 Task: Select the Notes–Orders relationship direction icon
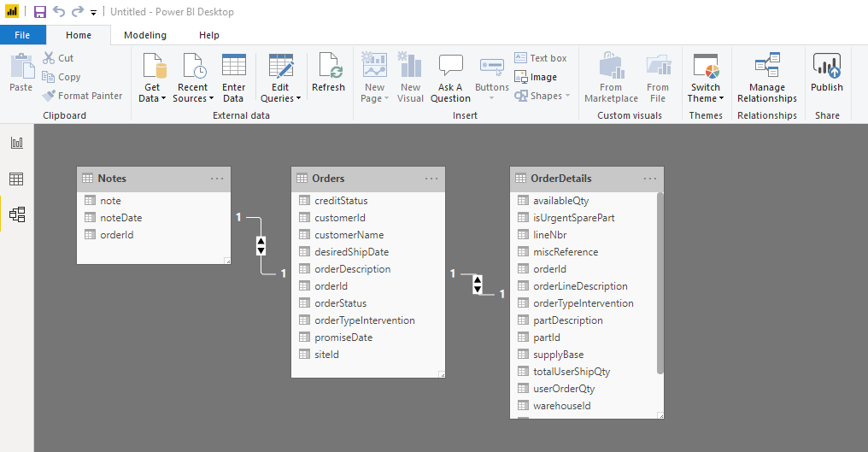pos(261,245)
